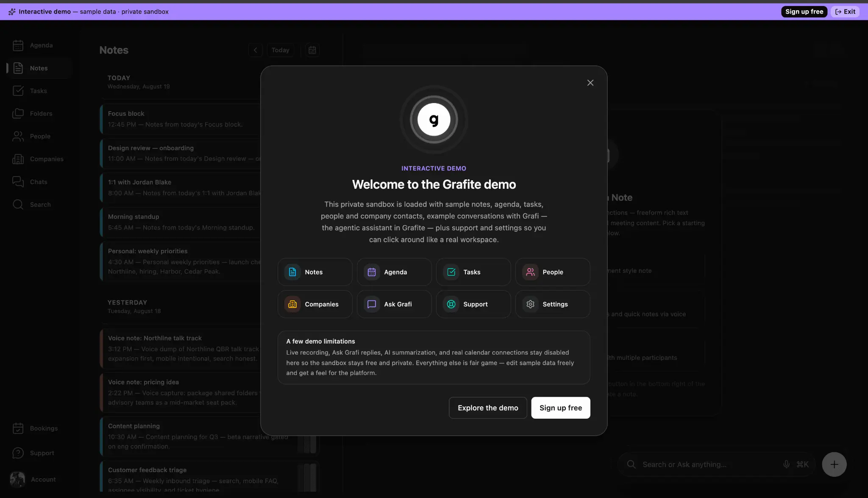Screen dimensions: 868x498
Task: Open Support in the sidebar
Action: [39, 453]
